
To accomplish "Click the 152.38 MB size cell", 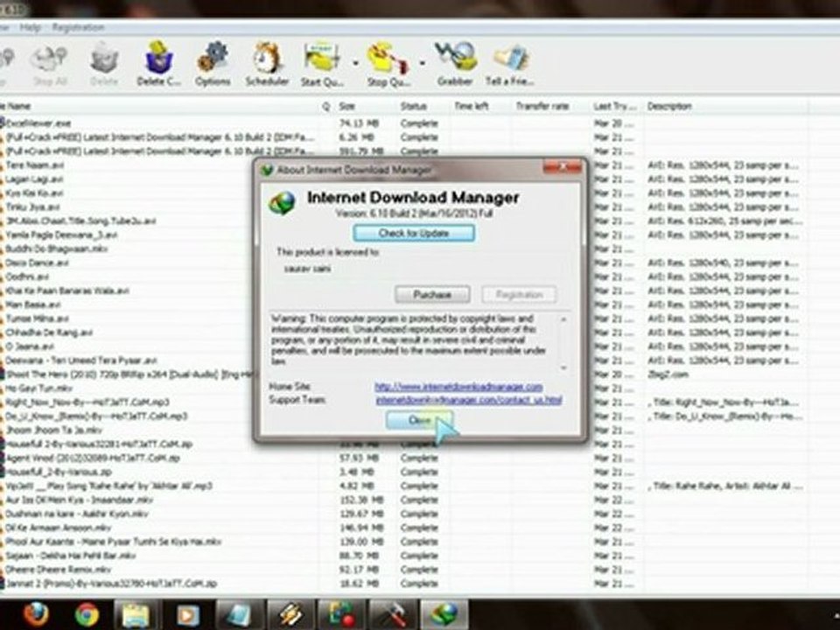I will [x=361, y=500].
